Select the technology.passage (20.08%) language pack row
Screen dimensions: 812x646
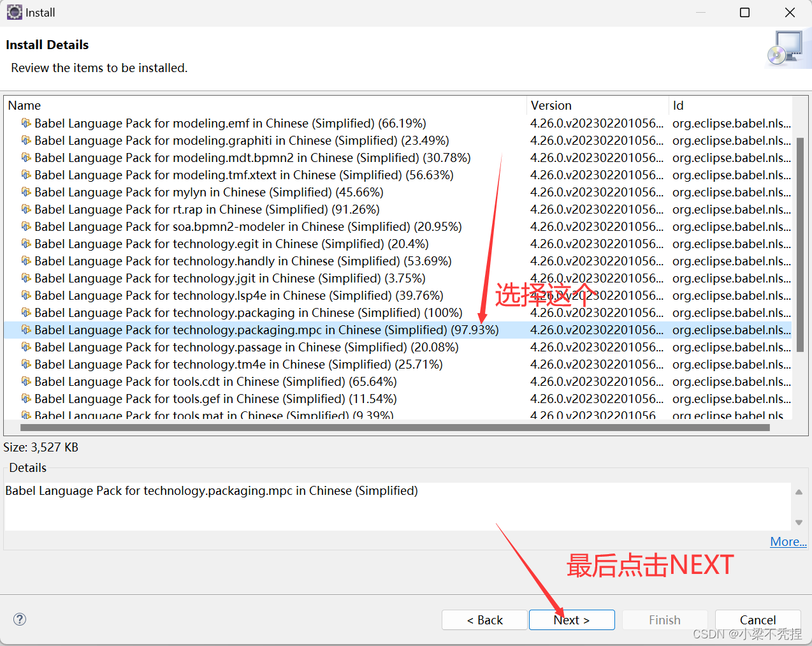tap(398, 347)
